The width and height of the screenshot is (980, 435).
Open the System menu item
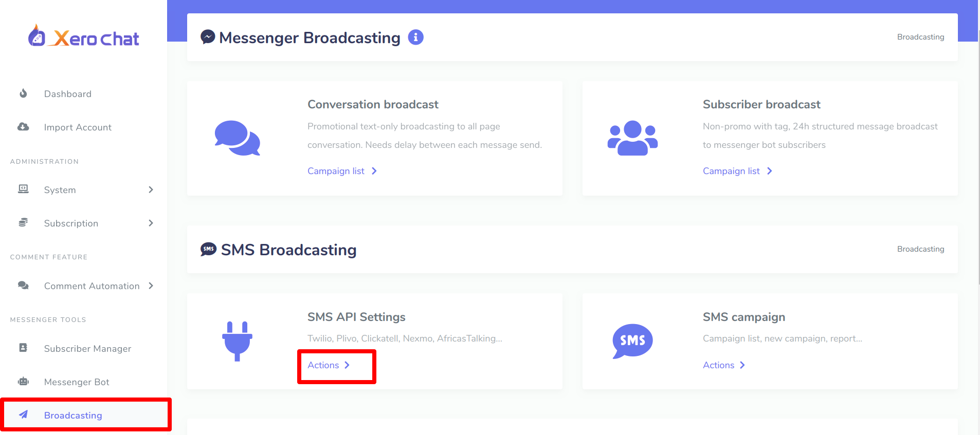click(x=83, y=190)
